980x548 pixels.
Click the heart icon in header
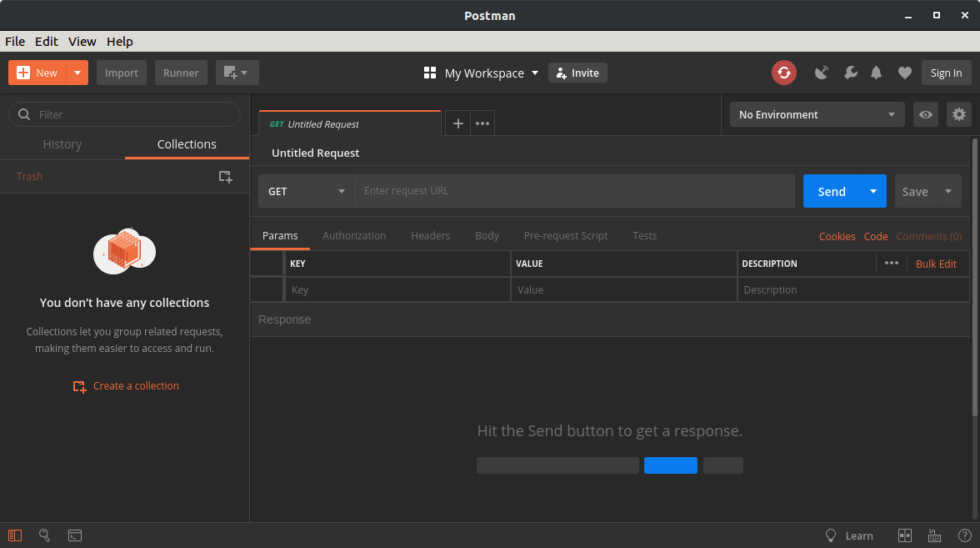pyautogui.click(x=904, y=73)
